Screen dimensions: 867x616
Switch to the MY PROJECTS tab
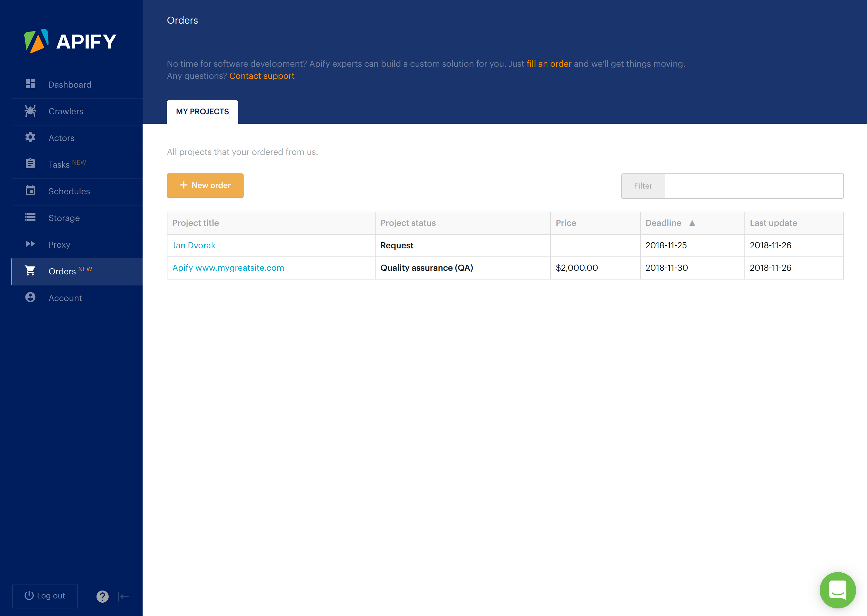pyautogui.click(x=202, y=112)
